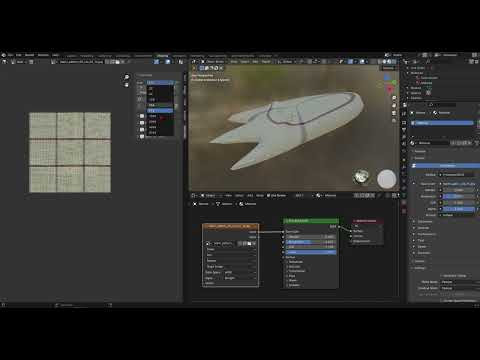Viewport: 480px width, 360px height.
Task: Select the active Shading workspace tab
Action: tap(163, 56)
